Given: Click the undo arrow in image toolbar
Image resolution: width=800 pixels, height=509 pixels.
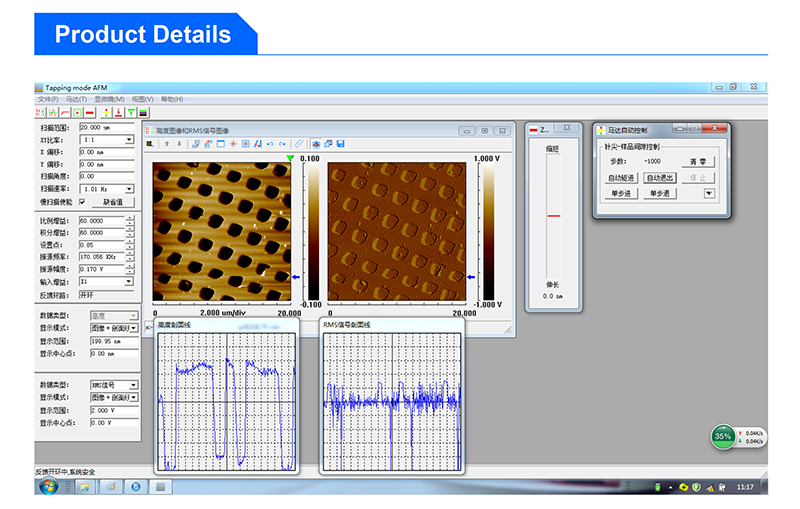Looking at the screenshot, I should tap(270, 144).
